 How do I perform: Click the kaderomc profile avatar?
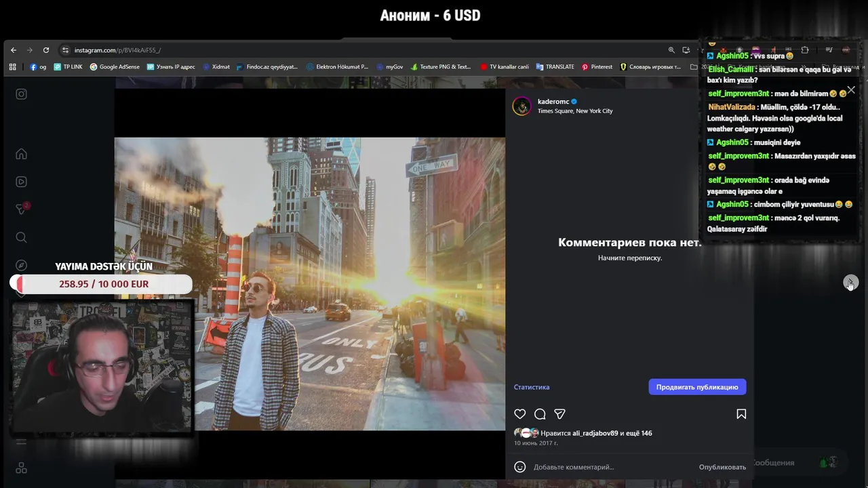click(521, 106)
